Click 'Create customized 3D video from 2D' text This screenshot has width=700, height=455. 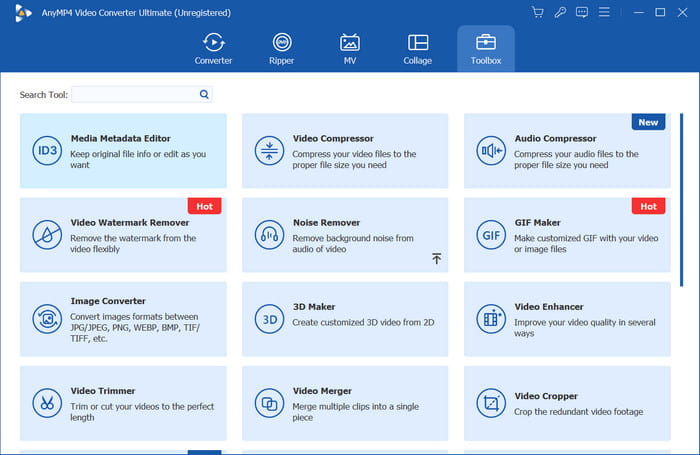[363, 322]
